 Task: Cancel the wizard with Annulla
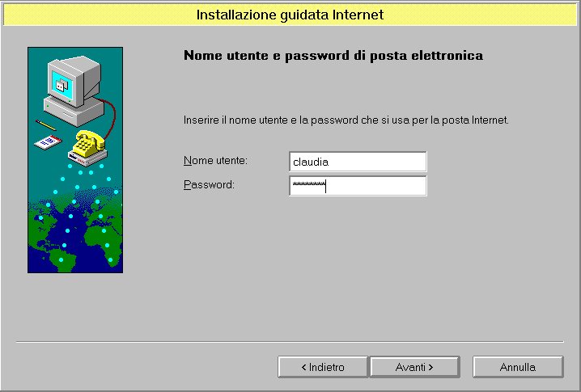pos(517,367)
